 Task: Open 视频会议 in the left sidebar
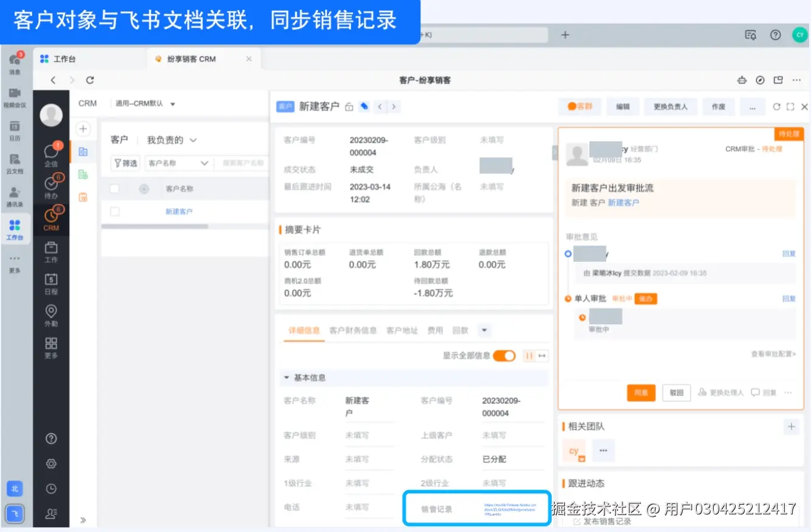(x=15, y=94)
